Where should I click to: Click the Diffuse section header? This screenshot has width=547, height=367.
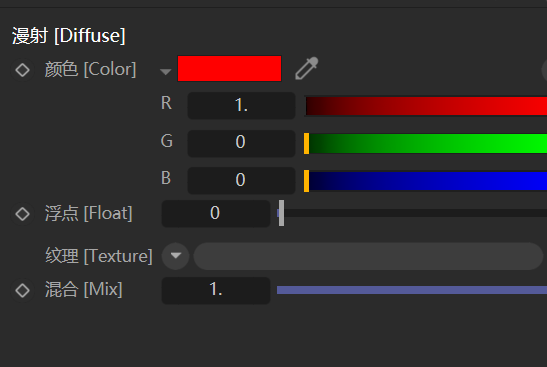(x=69, y=36)
